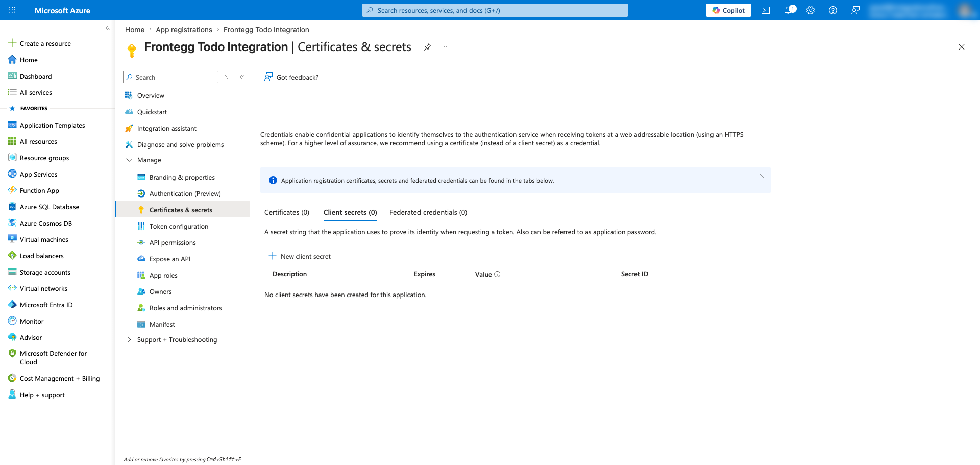Open Application Templates favorite

(46, 125)
